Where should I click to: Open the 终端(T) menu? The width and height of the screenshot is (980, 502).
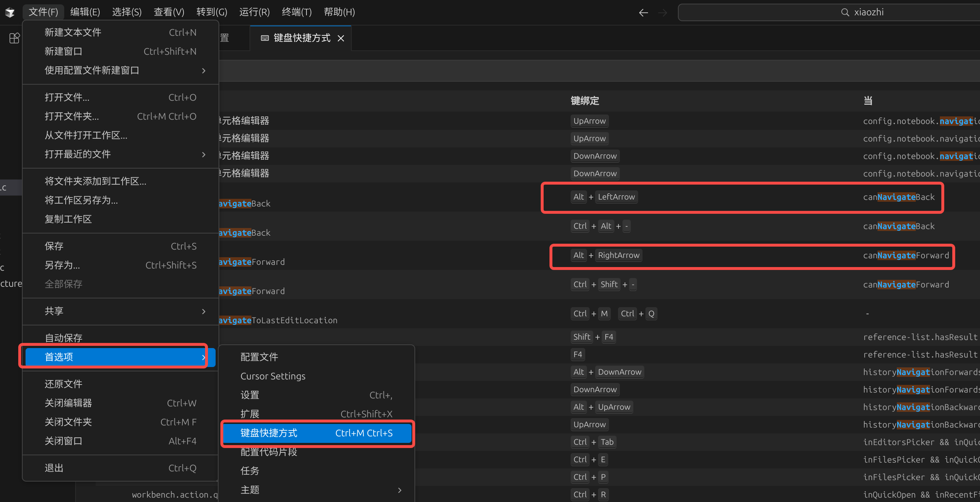(x=296, y=12)
